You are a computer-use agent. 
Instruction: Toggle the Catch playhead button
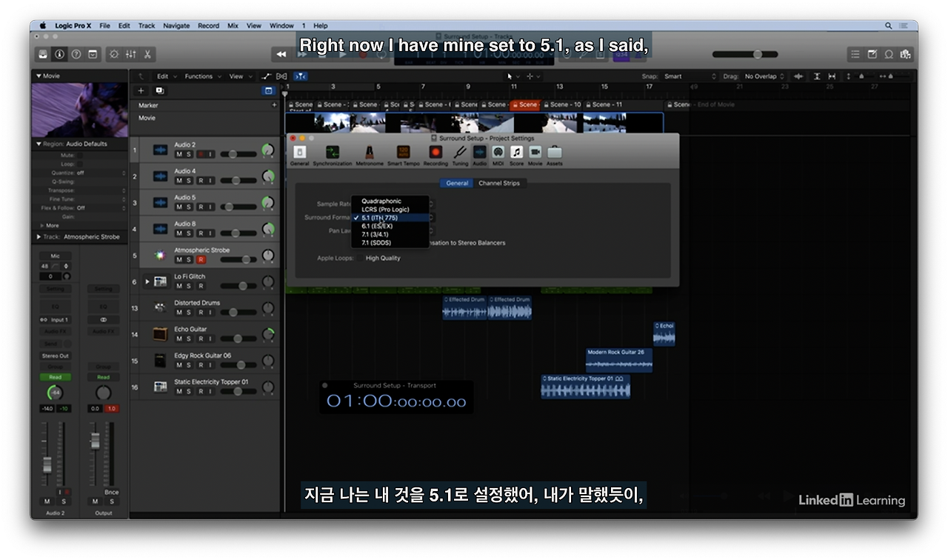click(301, 76)
